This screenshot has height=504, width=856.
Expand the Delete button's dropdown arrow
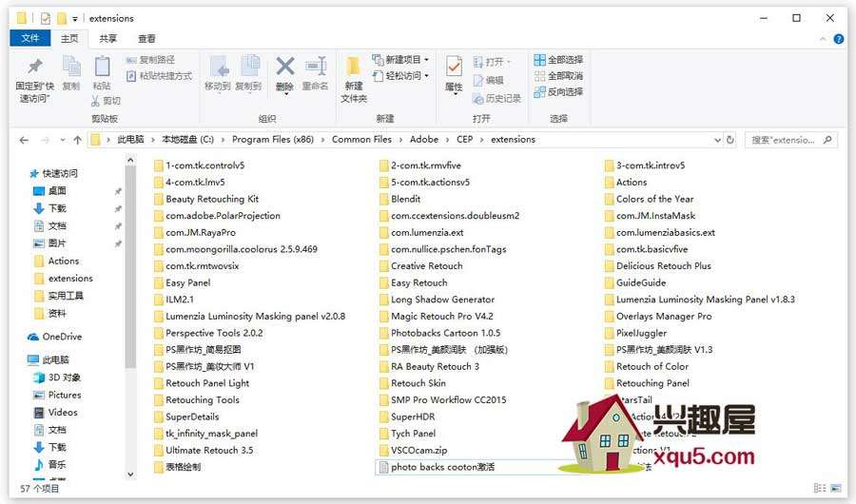pos(285,94)
